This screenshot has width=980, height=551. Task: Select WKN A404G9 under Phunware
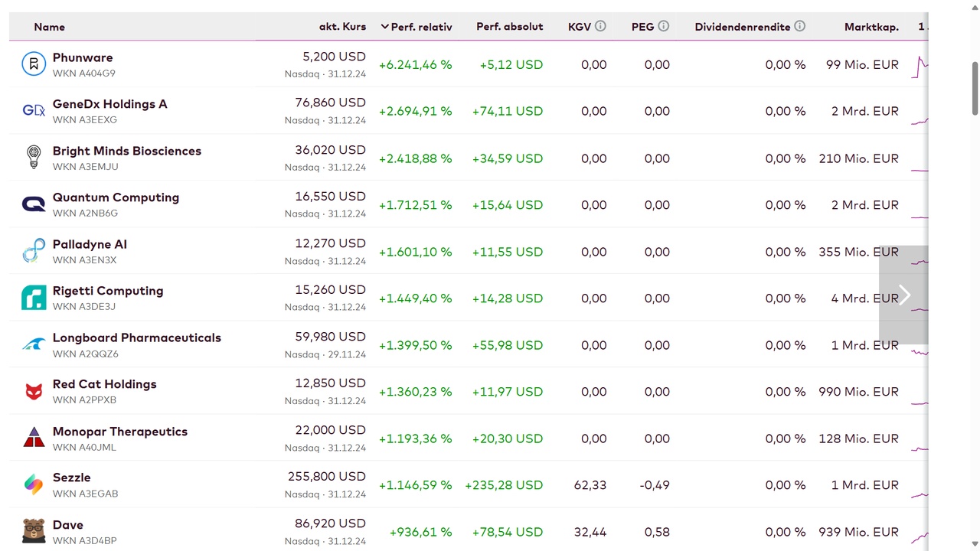tap(83, 73)
